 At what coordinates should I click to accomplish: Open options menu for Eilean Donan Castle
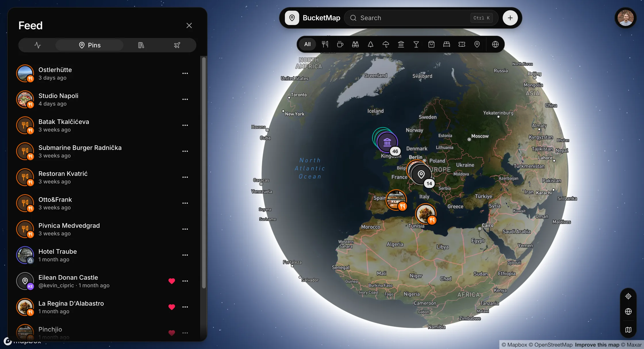click(185, 281)
